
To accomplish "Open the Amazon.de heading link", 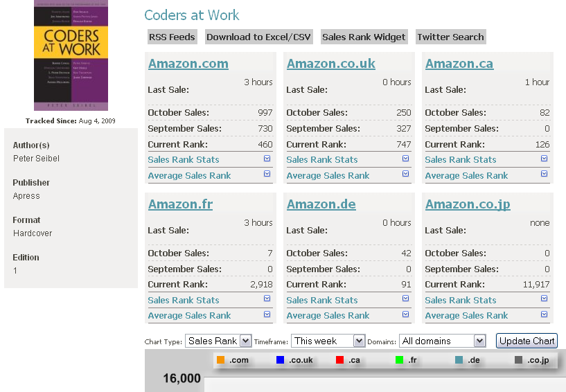I will click(321, 204).
